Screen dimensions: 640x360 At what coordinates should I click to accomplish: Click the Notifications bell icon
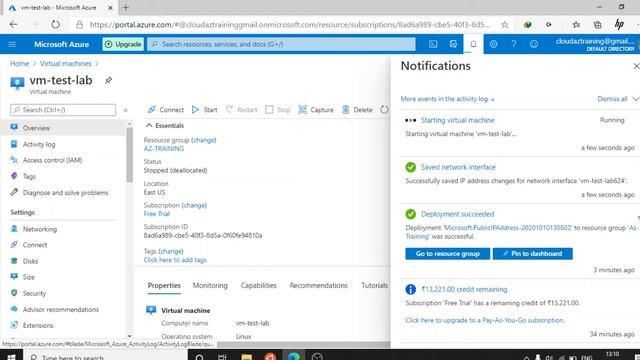(x=473, y=44)
